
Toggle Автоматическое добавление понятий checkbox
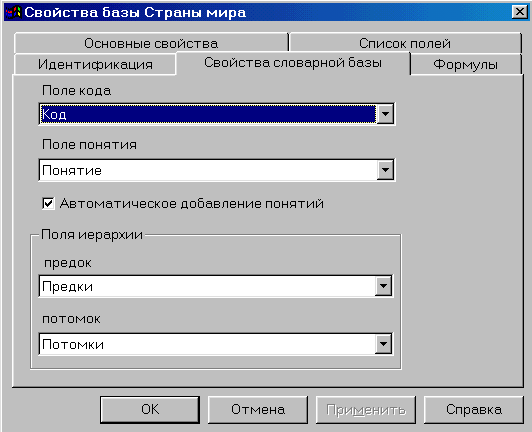coord(48,204)
